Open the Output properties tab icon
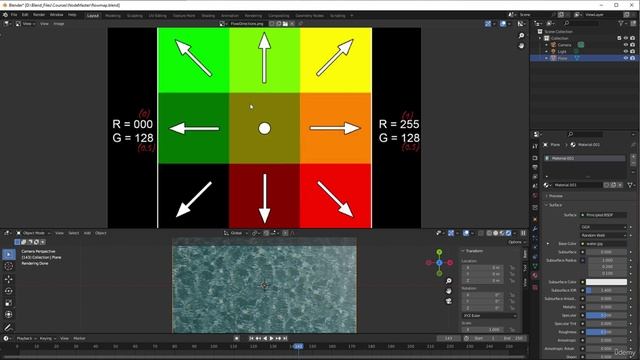Viewport: 640px width, 360px height. 535,167
